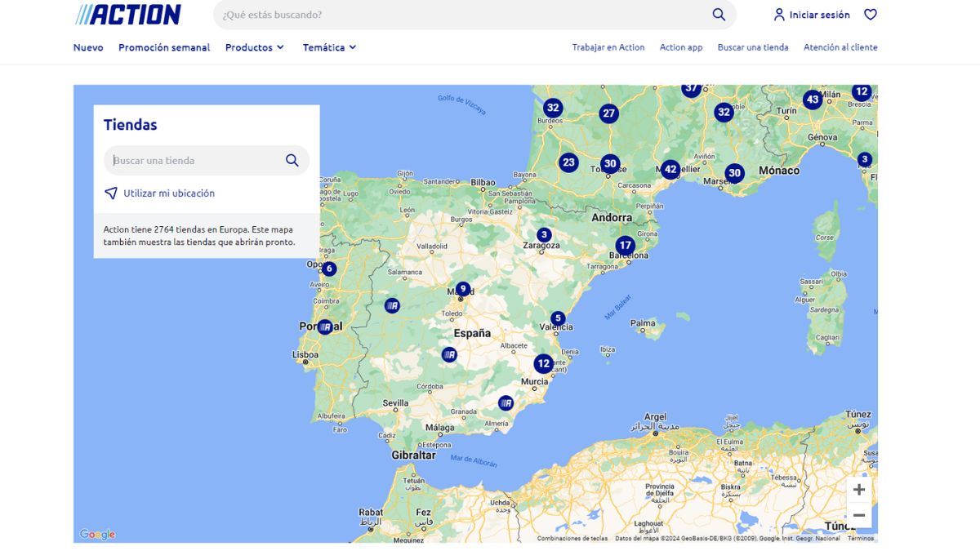Open the 3 store cluster east of Génova
The width and height of the screenshot is (980, 551).
coord(864,159)
